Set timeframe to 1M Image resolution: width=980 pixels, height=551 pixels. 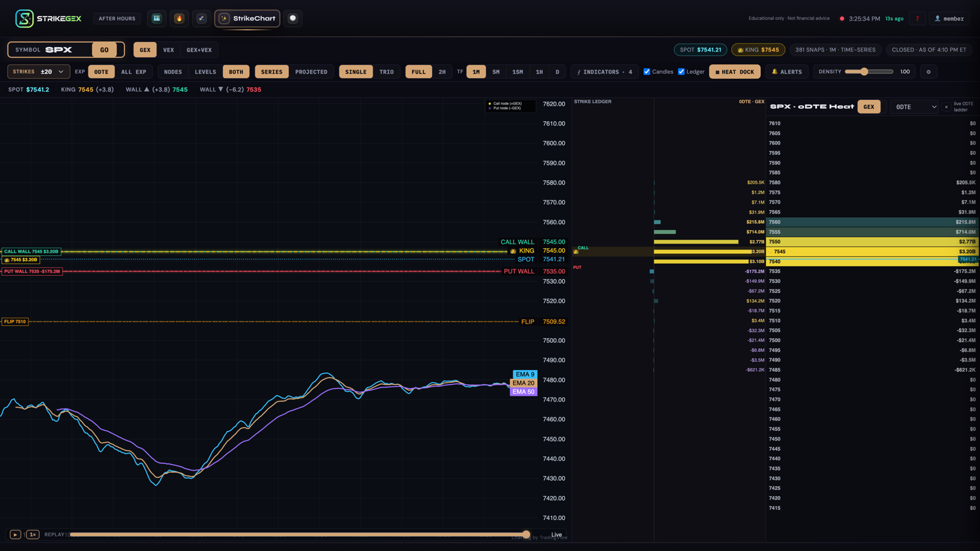tap(476, 72)
